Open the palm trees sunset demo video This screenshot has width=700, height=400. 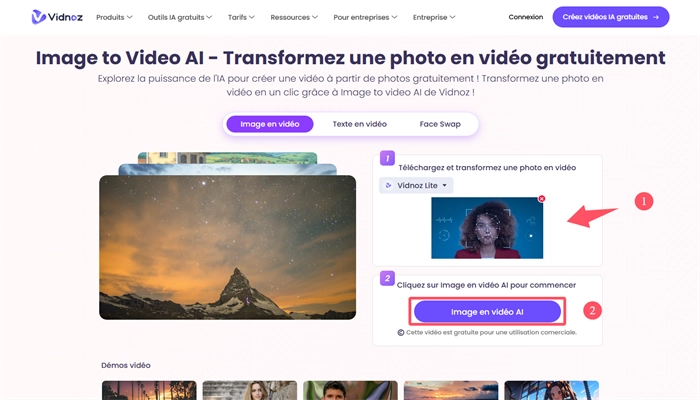coord(149,390)
